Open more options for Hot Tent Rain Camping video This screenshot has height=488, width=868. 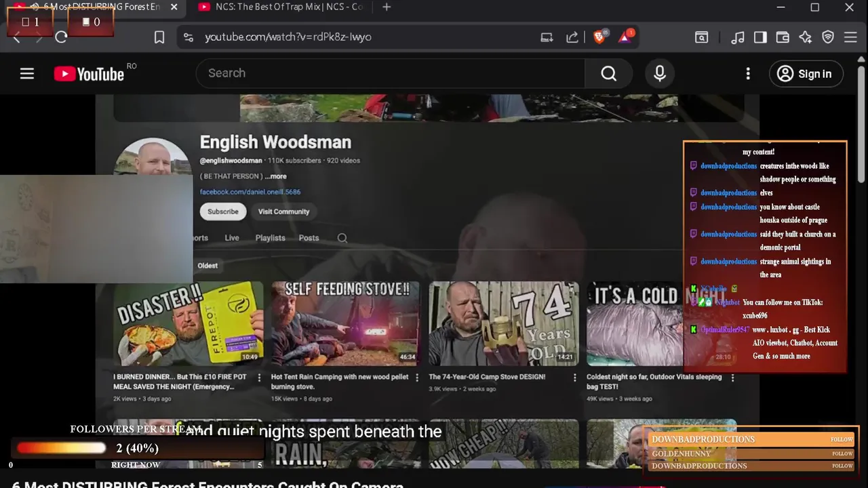coord(417,378)
